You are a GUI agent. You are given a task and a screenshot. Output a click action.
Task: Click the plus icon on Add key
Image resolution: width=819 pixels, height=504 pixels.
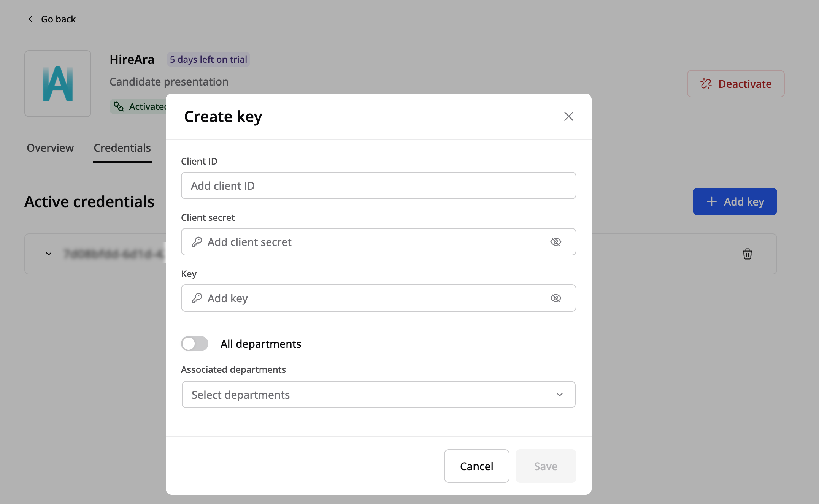pyautogui.click(x=711, y=201)
